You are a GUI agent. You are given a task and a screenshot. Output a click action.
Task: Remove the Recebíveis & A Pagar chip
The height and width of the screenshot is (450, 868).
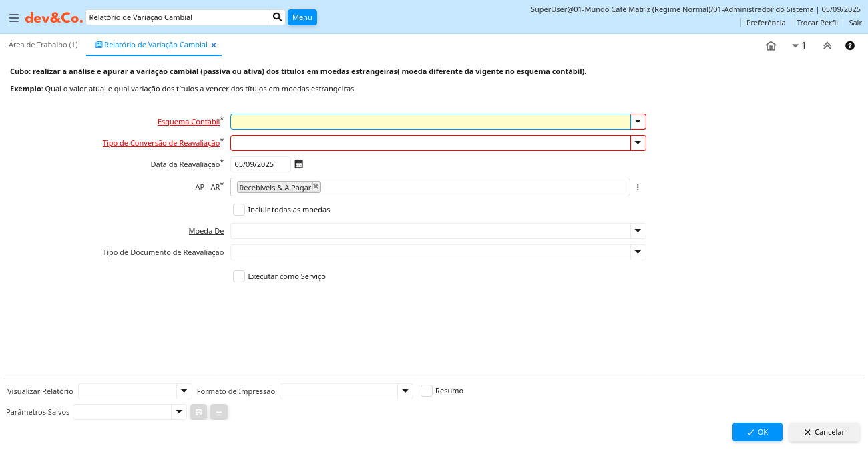click(x=316, y=187)
